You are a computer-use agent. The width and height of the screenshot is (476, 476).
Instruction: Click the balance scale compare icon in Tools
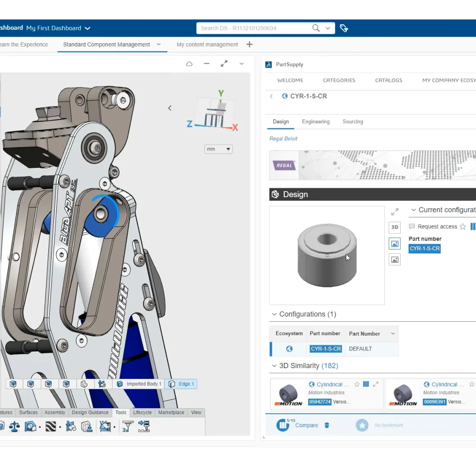14,426
